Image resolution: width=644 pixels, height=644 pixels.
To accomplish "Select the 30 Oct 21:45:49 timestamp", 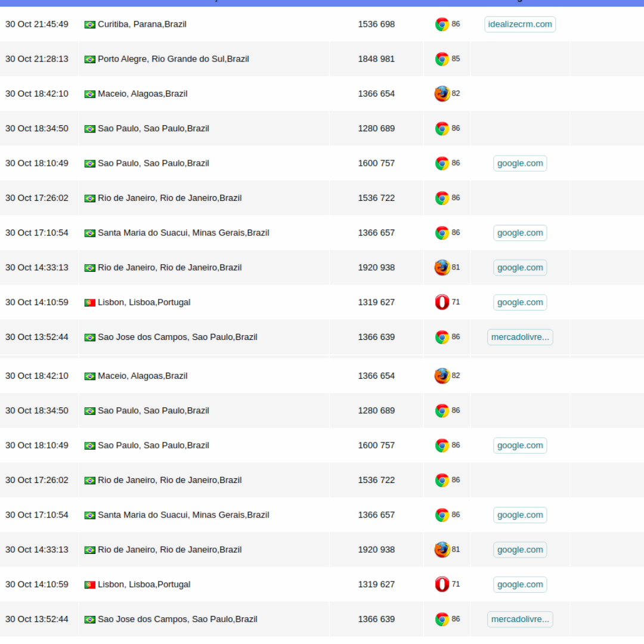I will (x=37, y=24).
